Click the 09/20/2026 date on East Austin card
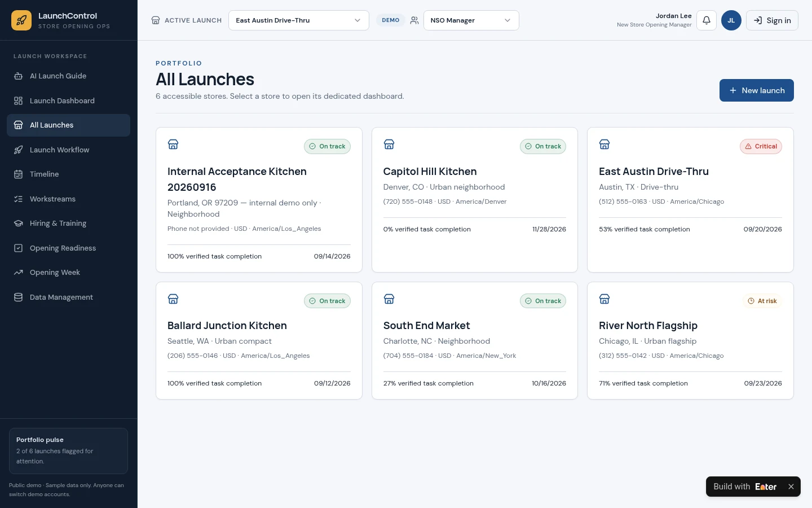The image size is (812, 508). tap(762, 229)
